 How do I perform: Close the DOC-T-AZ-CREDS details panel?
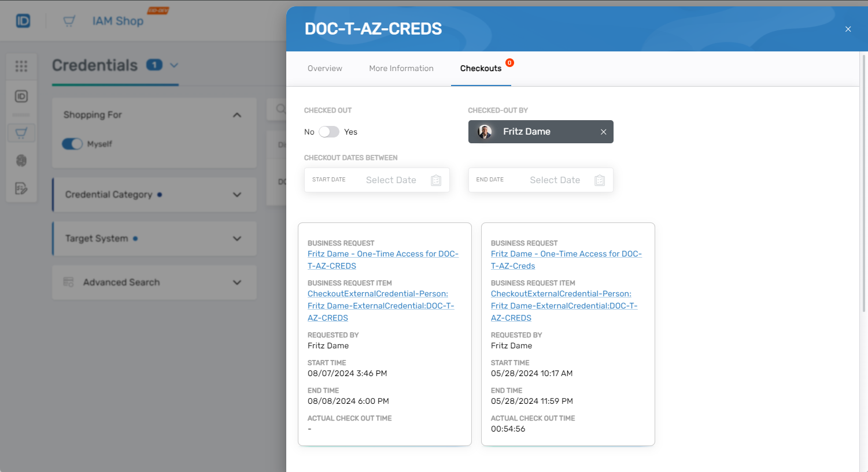tap(848, 29)
